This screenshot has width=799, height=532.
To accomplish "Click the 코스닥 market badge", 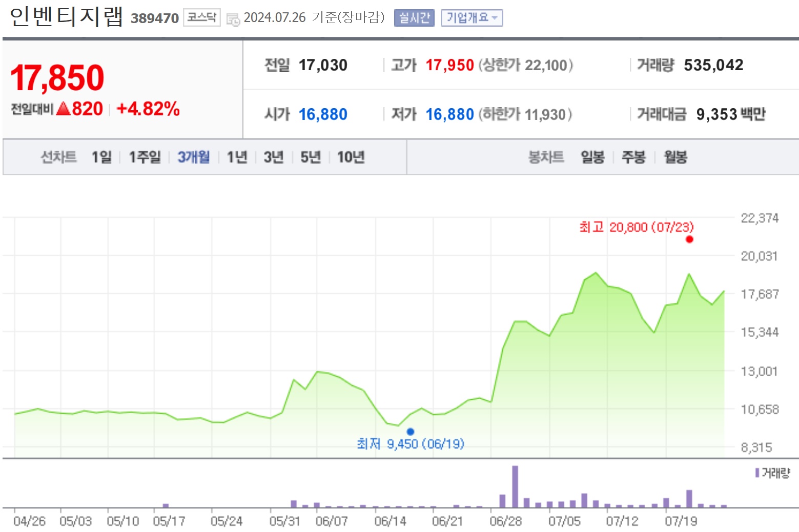I will pyautogui.click(x=202, y=18).
